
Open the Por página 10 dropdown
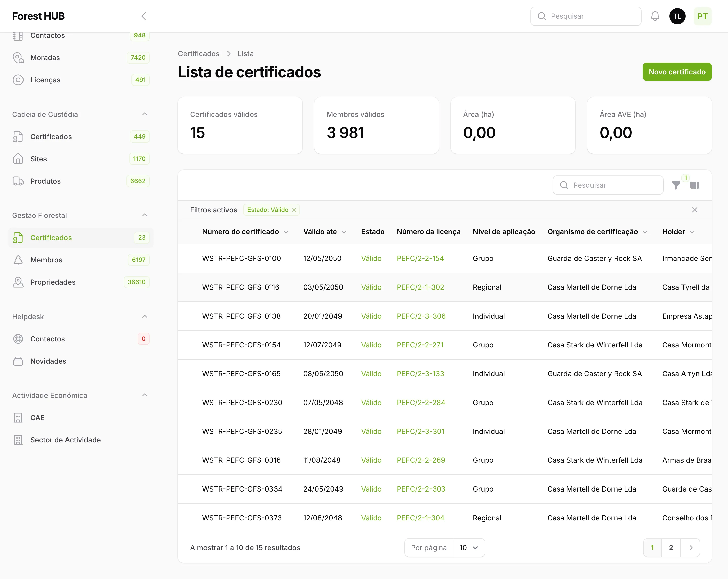click(469, 548)
